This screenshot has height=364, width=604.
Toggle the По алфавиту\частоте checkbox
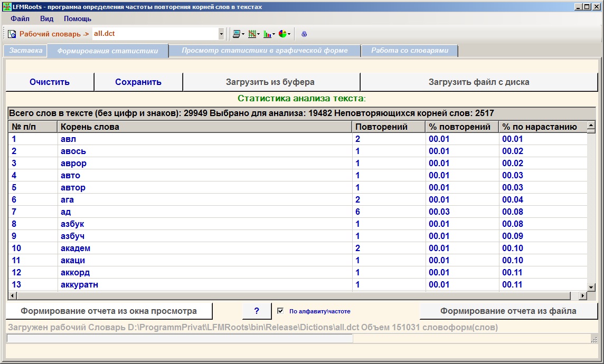(x=280, y=311)
